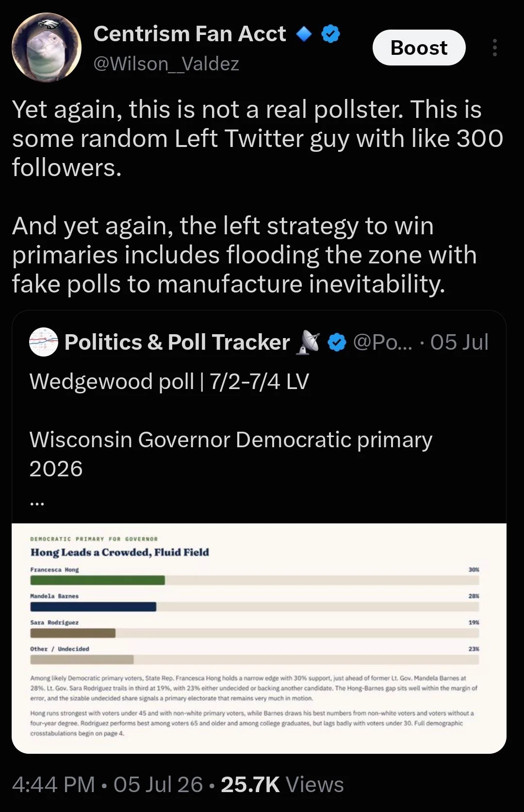Open the @Wilson_Valdez handle
This screenshot has width=524, height=812.
click(166, 64)
